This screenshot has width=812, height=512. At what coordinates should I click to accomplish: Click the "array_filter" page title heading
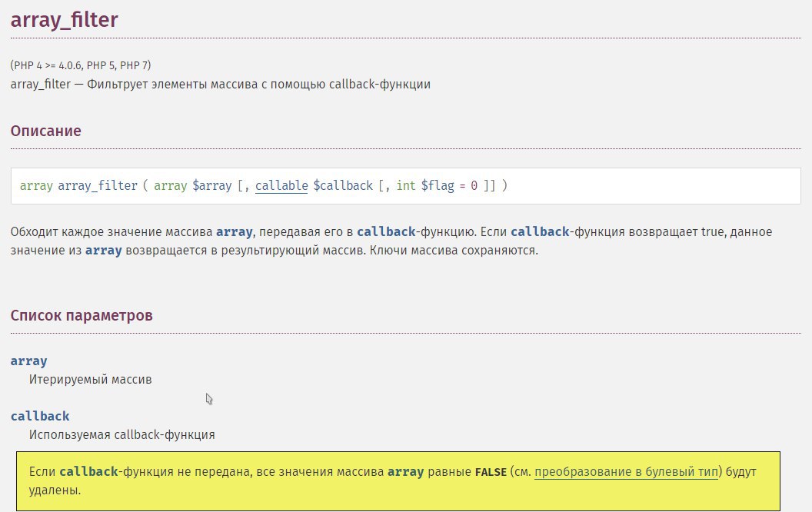point(65,20)
